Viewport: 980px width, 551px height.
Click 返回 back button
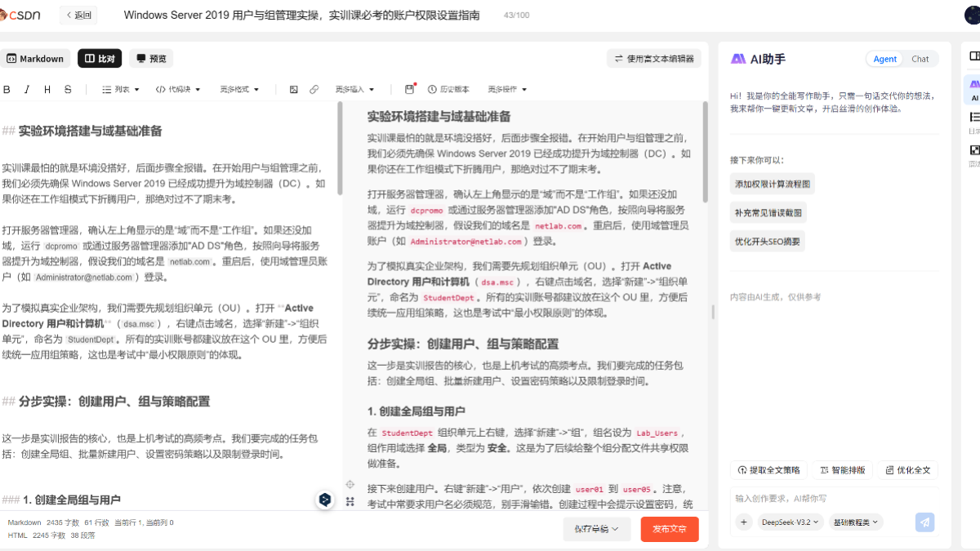pyautogui.click(x=78, y=15)
